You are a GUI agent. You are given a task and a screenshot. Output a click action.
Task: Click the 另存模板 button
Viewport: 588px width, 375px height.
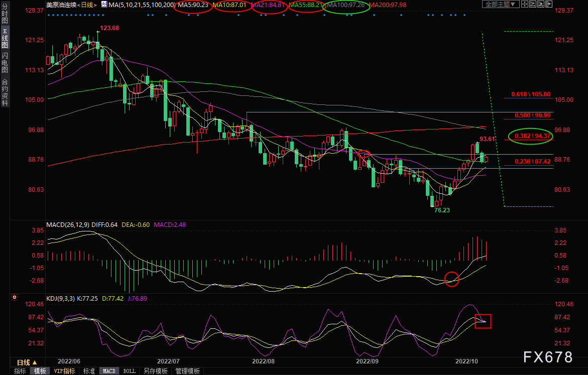pyautogui.click(x=156, y=371)
